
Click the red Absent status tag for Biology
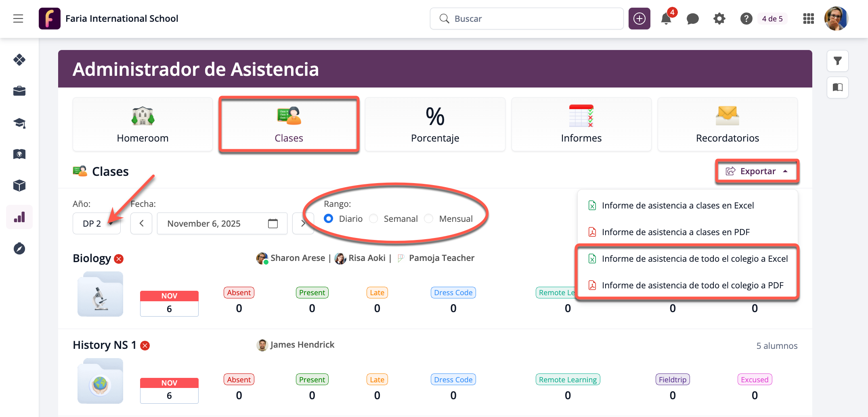239,293
